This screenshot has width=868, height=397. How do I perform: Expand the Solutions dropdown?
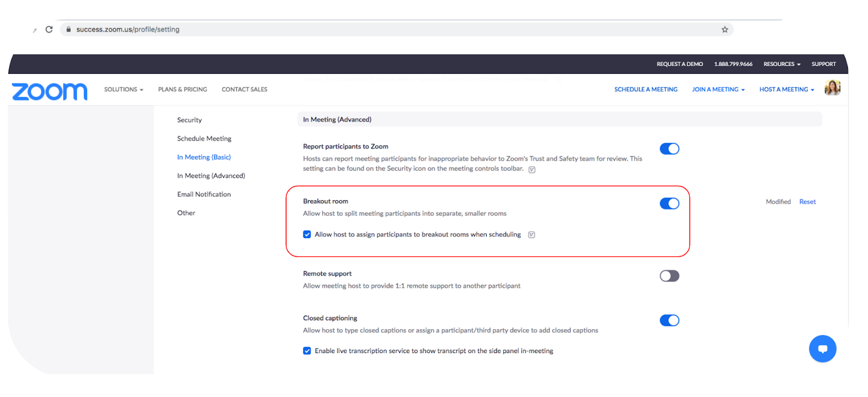[124, 89]
